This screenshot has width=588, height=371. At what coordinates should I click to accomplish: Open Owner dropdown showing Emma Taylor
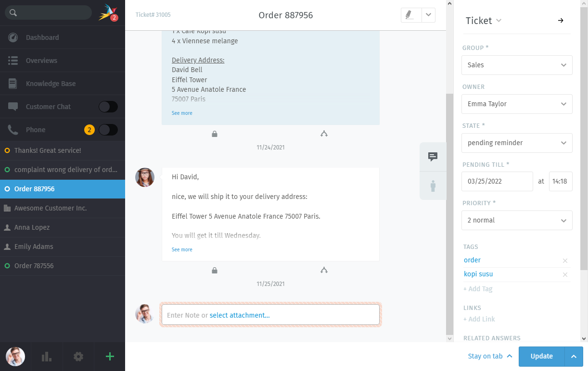517,104
